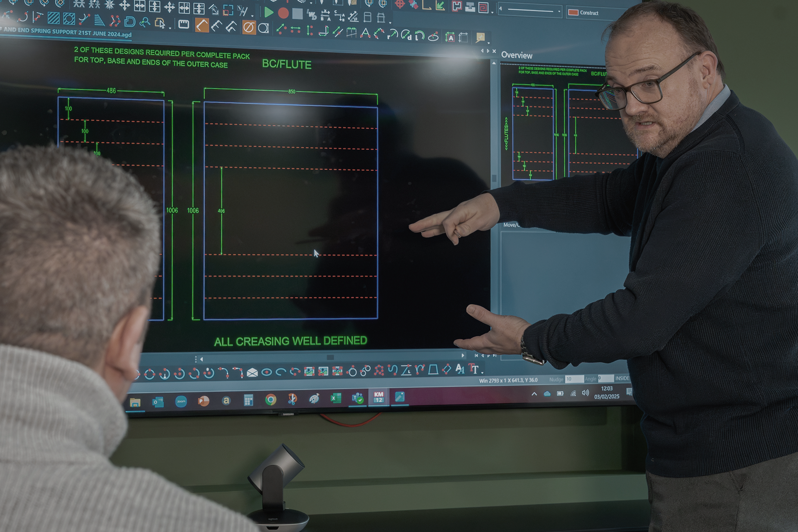The width and height of the screenshot is (798, 532).
Task: Click the envelope icon in bottom toolbar
Action: 252,373
